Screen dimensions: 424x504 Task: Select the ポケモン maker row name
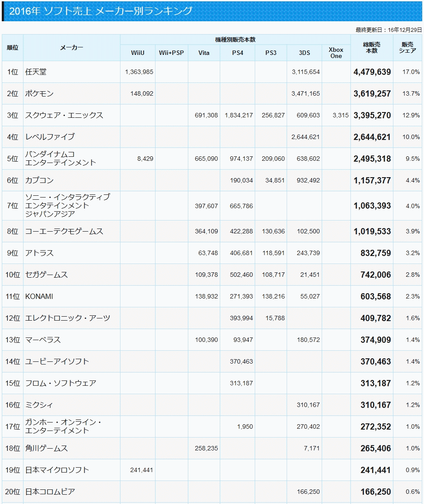point(39,93)
